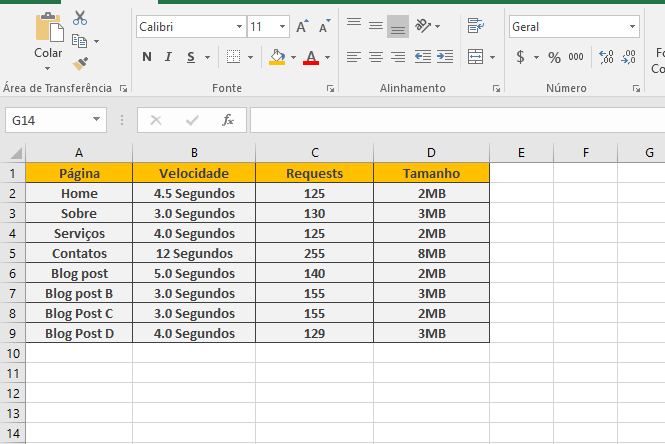Click the Merge and Center icon

475,57
